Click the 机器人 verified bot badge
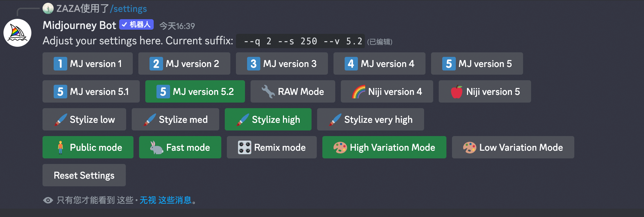This screenshot has width=644, height=217. pos(136,24)
